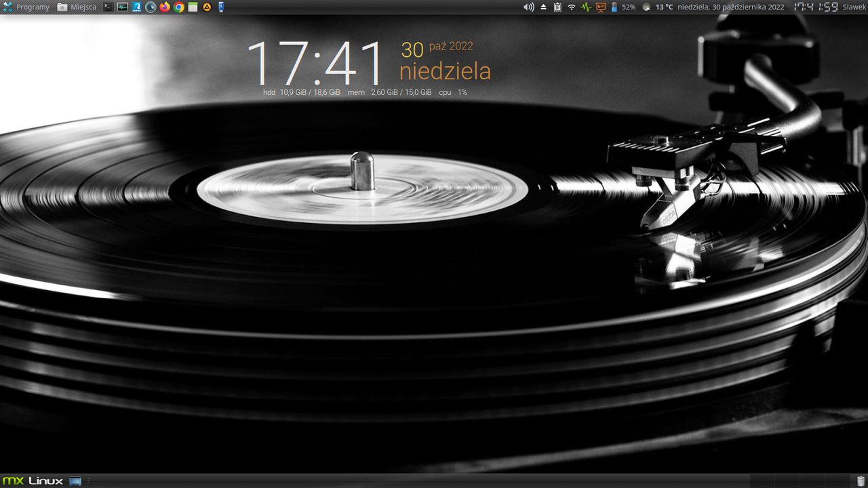Launch Firefox from the top panel
The image size is (868, 488).
165,7
